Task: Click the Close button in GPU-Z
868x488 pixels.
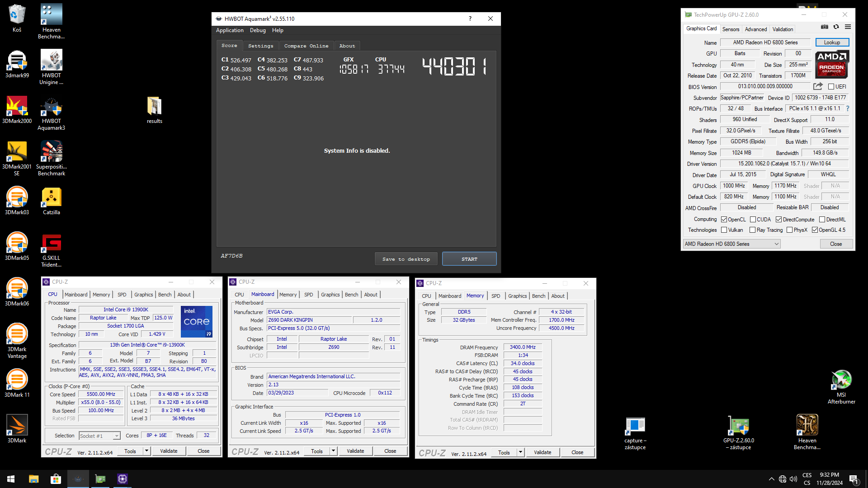Action: (836, 244)
